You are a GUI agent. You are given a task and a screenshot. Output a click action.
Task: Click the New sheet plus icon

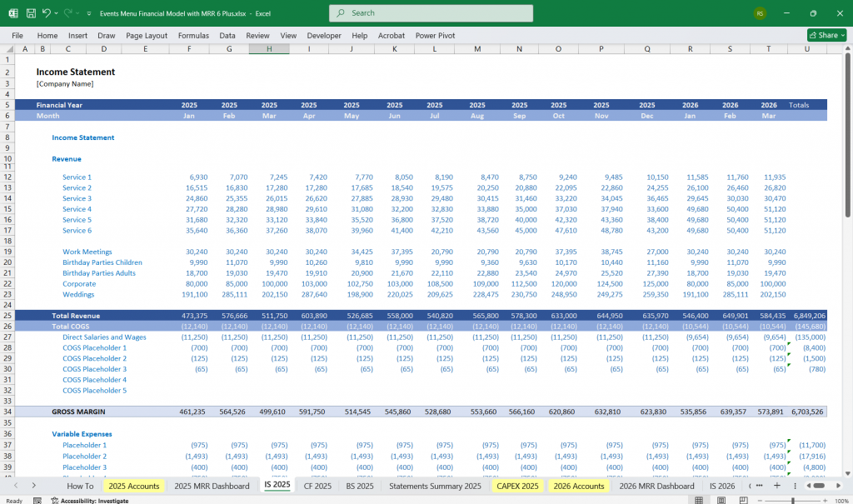(x=777, y=486)
